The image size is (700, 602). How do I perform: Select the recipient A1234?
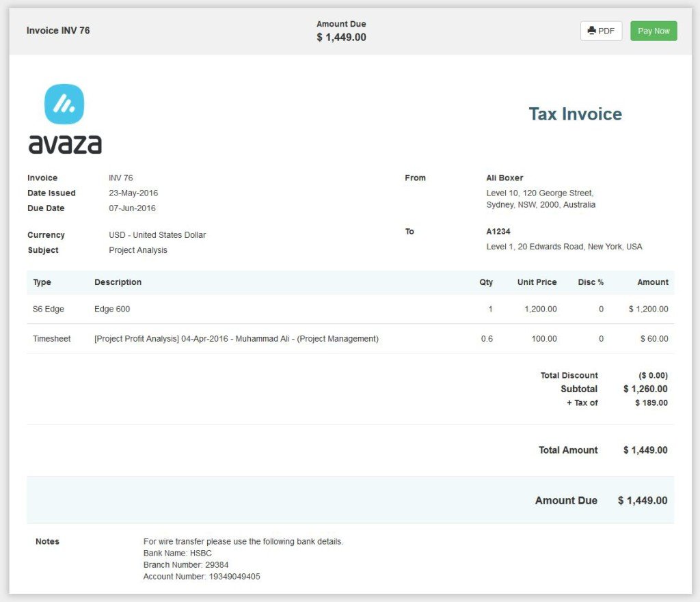(x=497, y=231)
